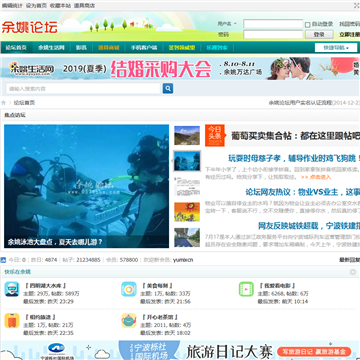The image size is (360, 360).
Task: Open the 旅游日记大赛 bottom banner
Action: (x=180, y=350)
